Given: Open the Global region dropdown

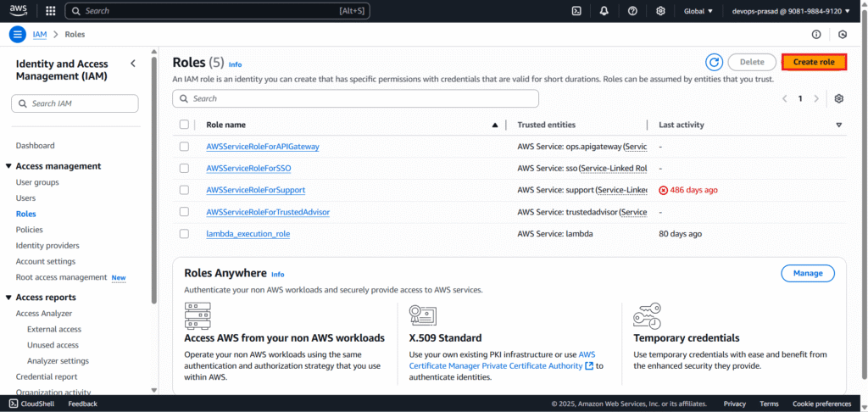Looking at the screenshot, I should pos(698,11).
